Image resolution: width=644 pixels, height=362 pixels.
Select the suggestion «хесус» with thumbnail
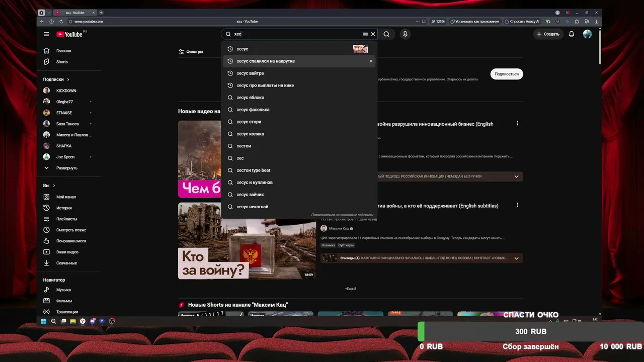point(299,49)
